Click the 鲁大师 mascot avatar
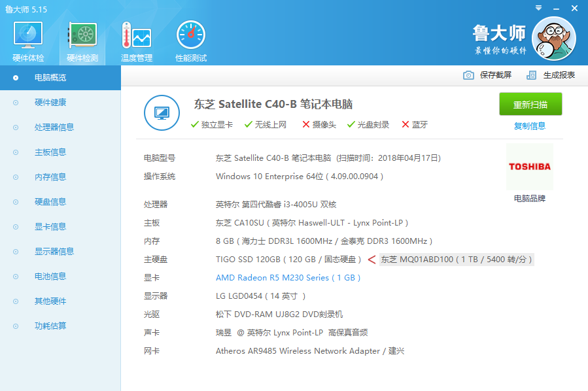This screenshot has height=391, width=588. point(553,38)
